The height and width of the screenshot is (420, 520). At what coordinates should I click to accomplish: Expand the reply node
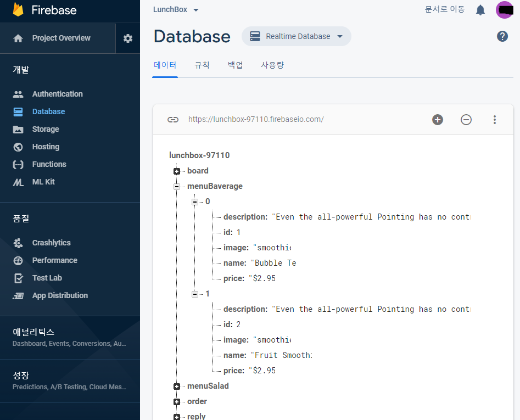(177, 417)
